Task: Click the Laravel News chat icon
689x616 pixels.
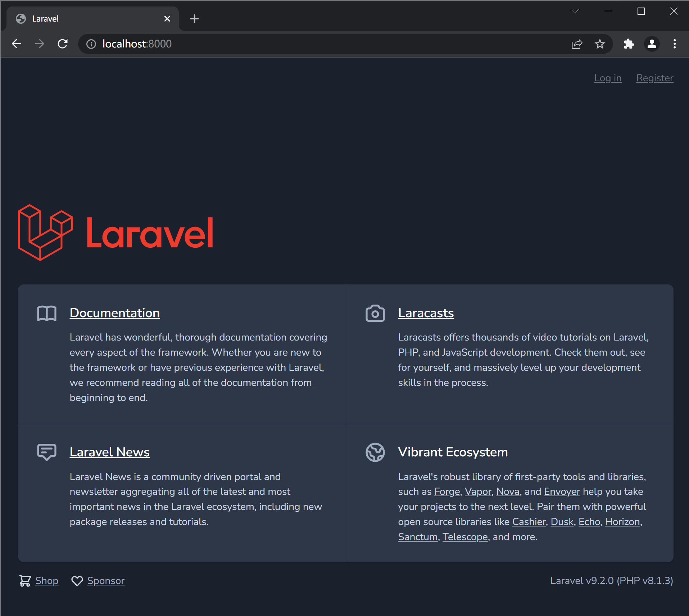Action: [x=47, y=452]
